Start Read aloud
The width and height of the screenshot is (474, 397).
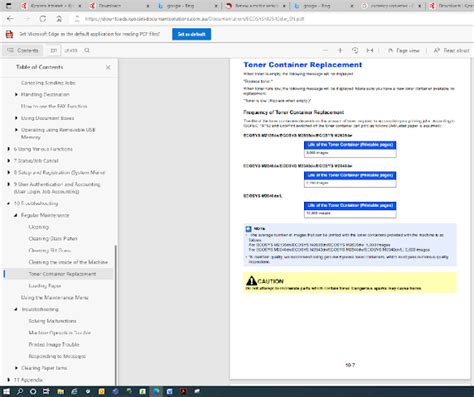click(451, 50)
